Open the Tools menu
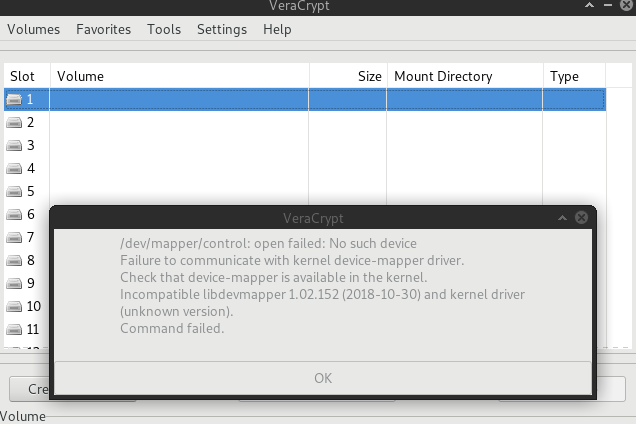The width and height of the screenshot is (636, 424). [164, 29]
